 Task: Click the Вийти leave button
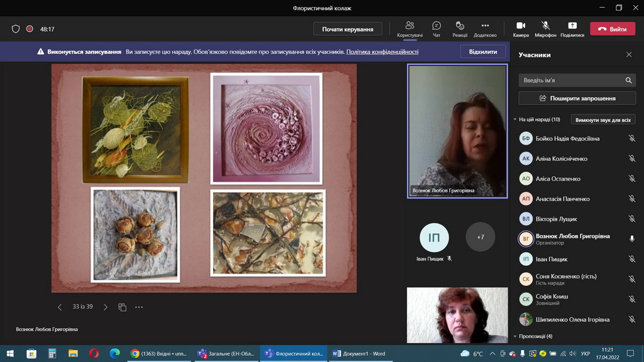(613, 29)
